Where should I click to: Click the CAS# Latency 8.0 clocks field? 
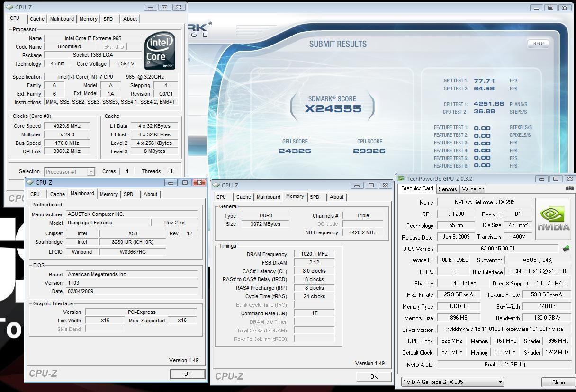pos(314,271)
